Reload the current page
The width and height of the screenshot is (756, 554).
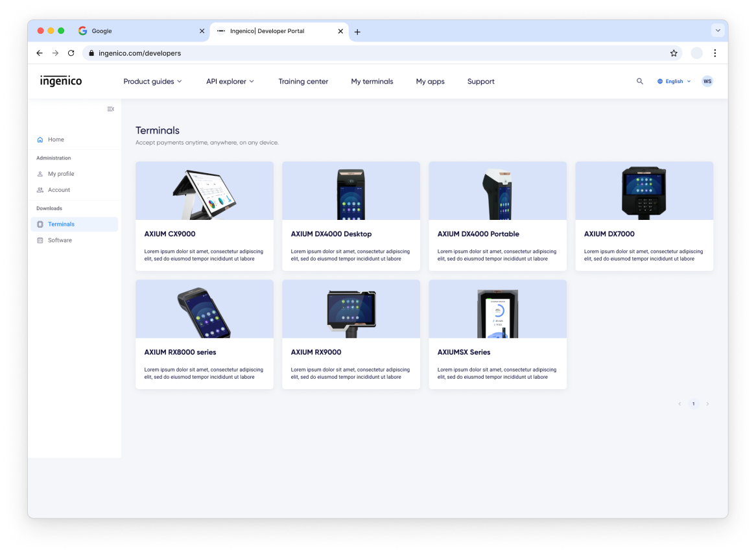pyautogui.click(x=71, y=53)
